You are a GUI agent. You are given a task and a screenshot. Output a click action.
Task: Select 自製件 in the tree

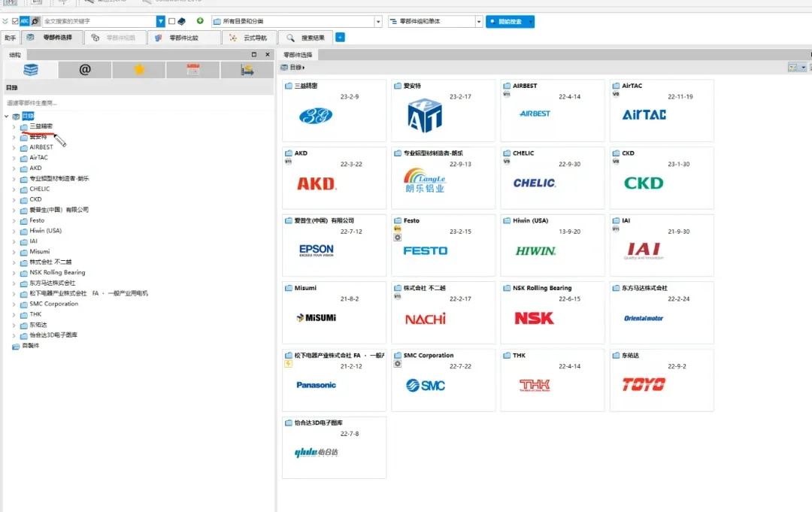tap(30, 345)
